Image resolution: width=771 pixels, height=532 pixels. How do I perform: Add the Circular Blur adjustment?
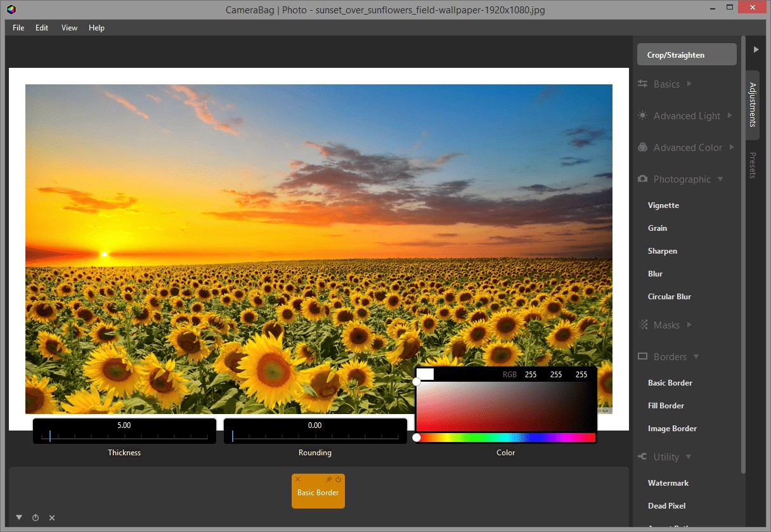(x=670, y=297)
